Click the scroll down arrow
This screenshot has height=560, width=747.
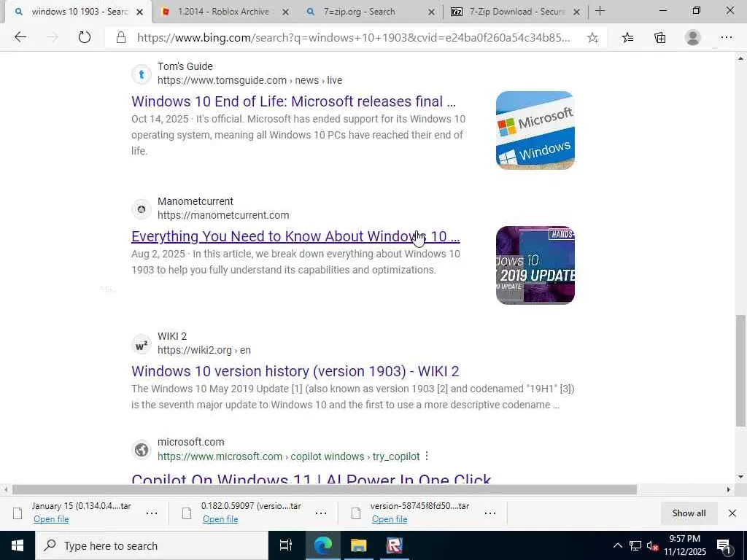[x=740, y=477]
